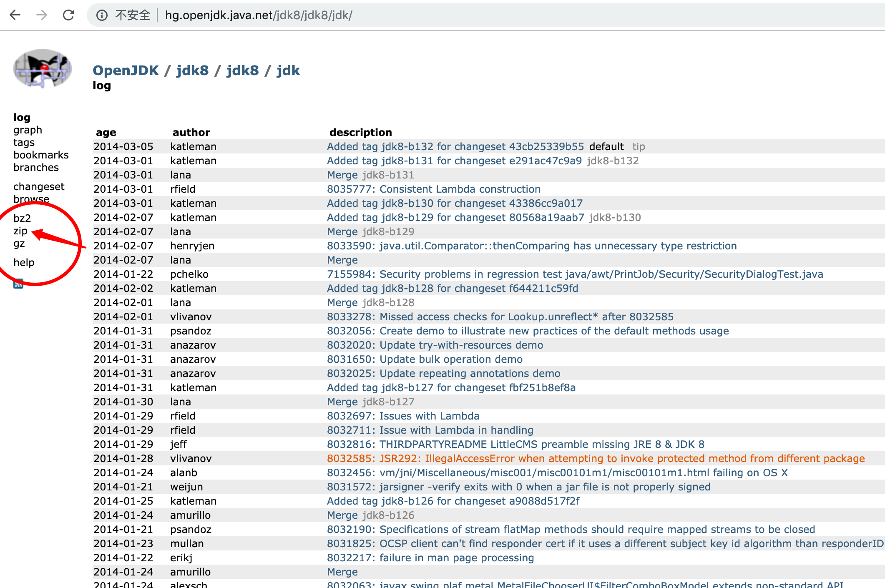The width and height of the screenshot is (885, 588).
Task: Click the site info security icon
Action: coord(102,15)
